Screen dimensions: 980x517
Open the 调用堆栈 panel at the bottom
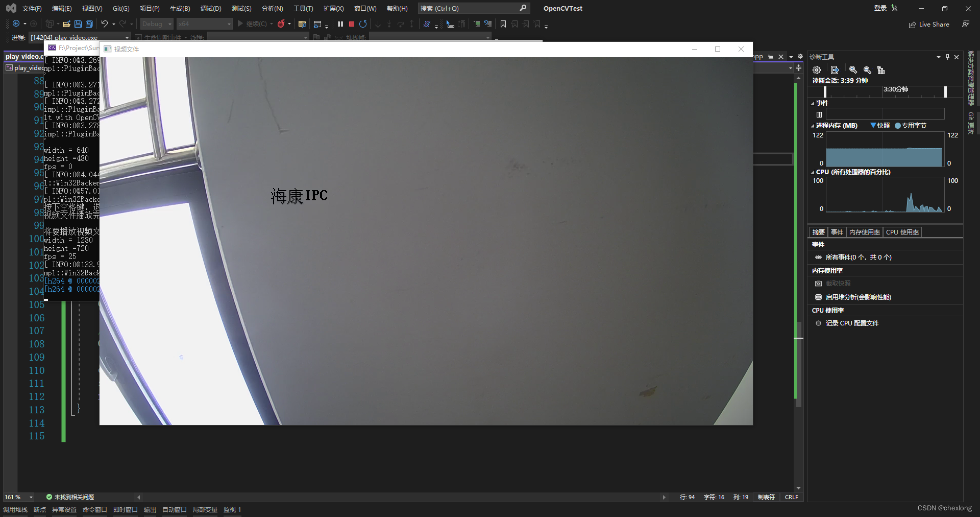click(x=15, y=510)
